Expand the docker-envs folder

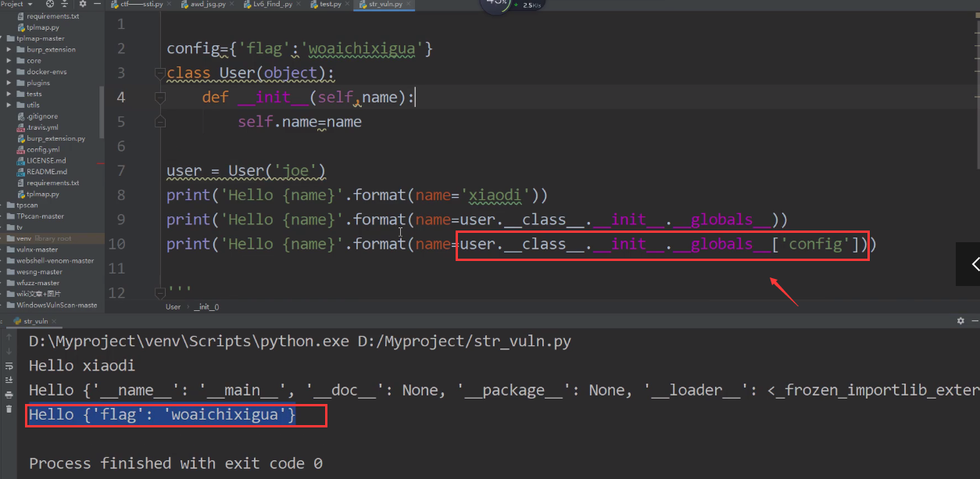(9, 72)
